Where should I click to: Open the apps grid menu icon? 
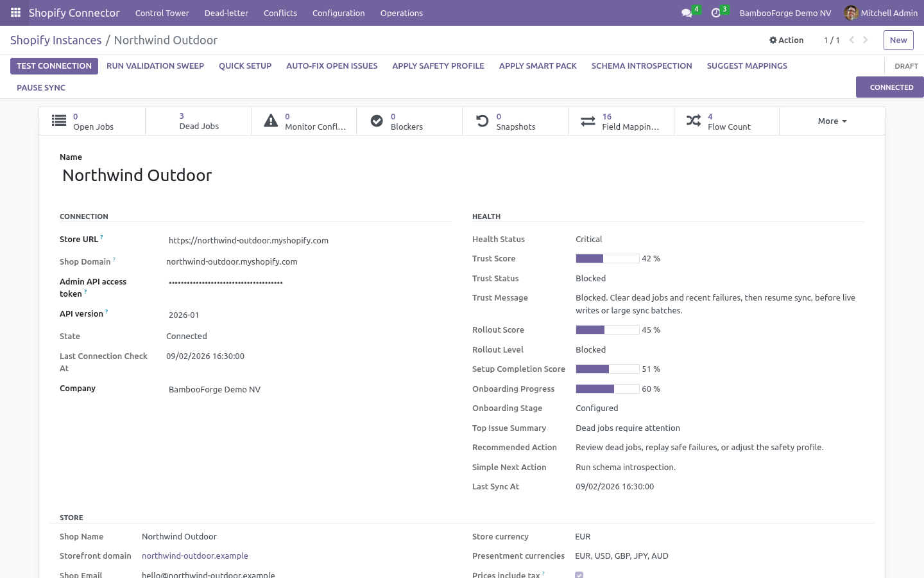point(15,13)
